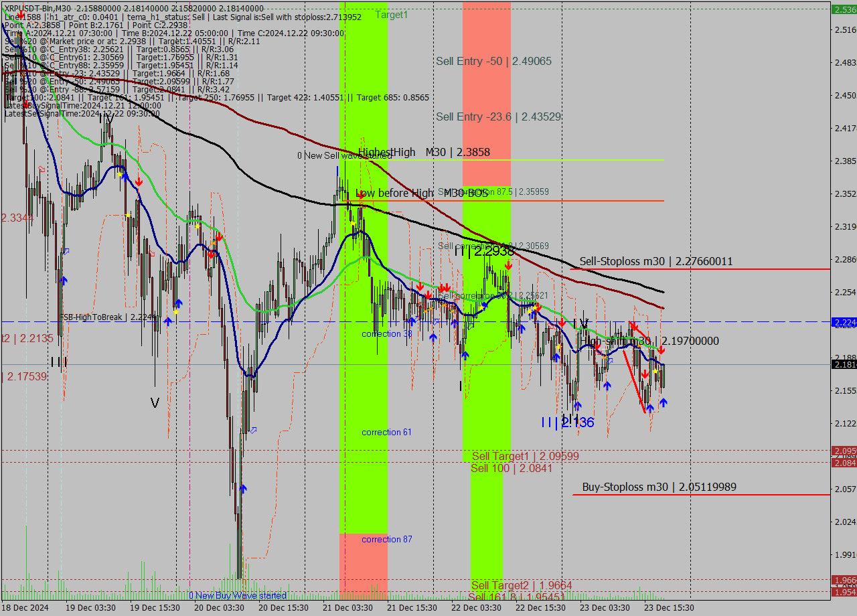Click the '0 New Buy Wave started' text

[x=238, y=595]
